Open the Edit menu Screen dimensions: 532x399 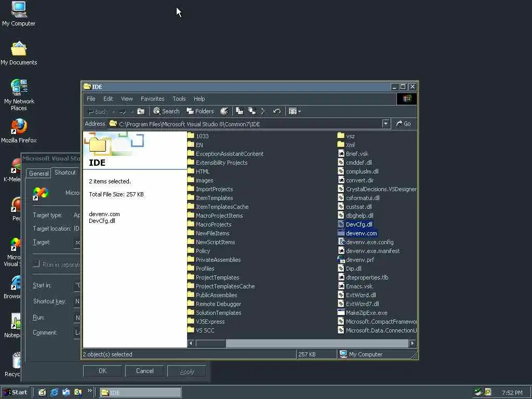(x=108, y=99)
